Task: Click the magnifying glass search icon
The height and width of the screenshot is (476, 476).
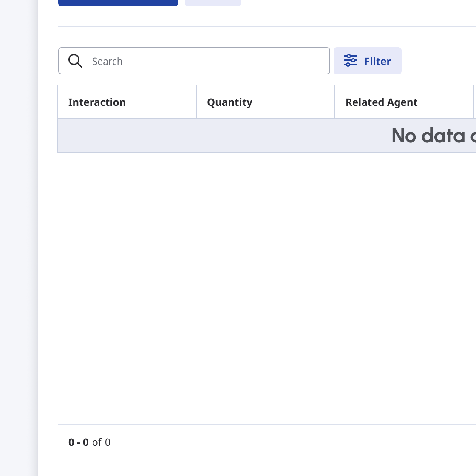Action: (x=75, y=61)
